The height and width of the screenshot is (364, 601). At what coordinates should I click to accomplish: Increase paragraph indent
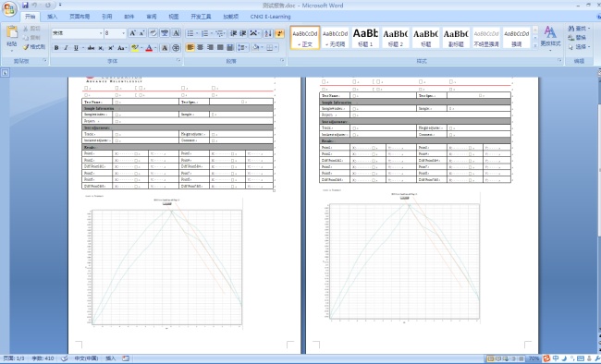243,33
